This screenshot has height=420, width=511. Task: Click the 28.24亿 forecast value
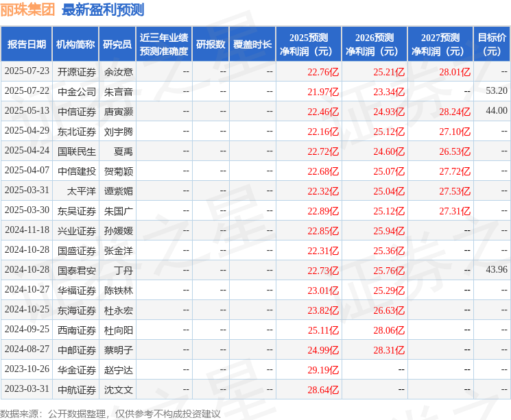click(x=455, y=112)
